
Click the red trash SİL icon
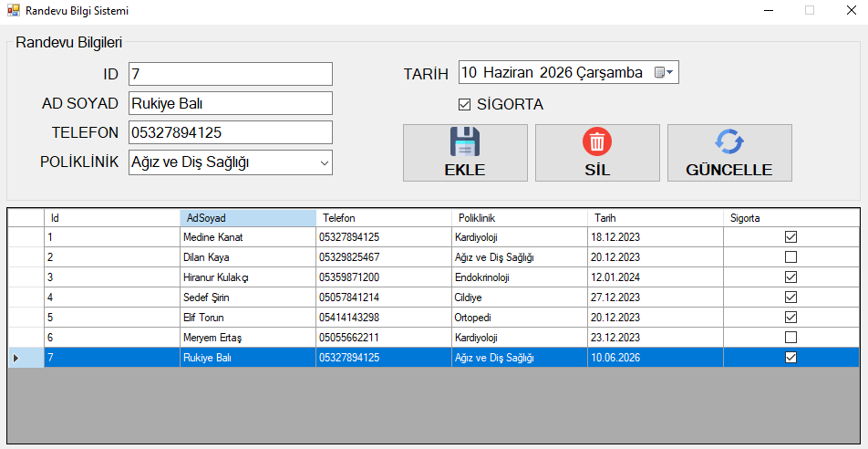pos(597,141)
